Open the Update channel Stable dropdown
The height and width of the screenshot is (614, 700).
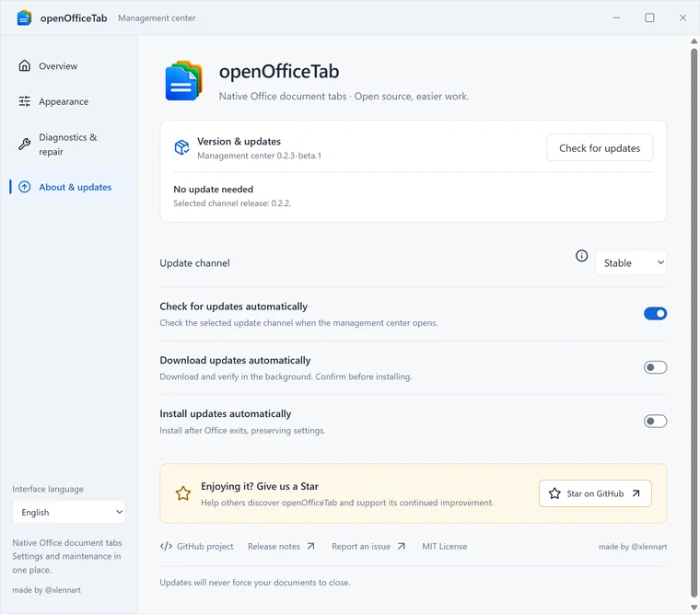tap(631, 263)
